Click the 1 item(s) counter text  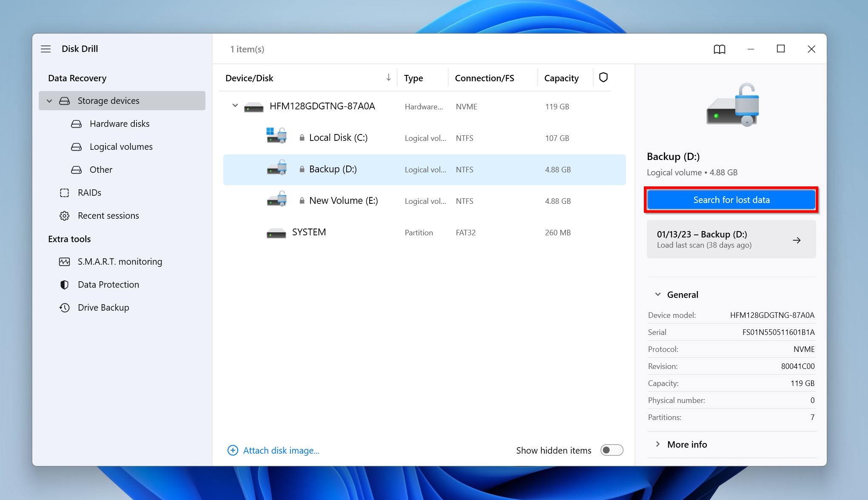(x=247, y=49)
